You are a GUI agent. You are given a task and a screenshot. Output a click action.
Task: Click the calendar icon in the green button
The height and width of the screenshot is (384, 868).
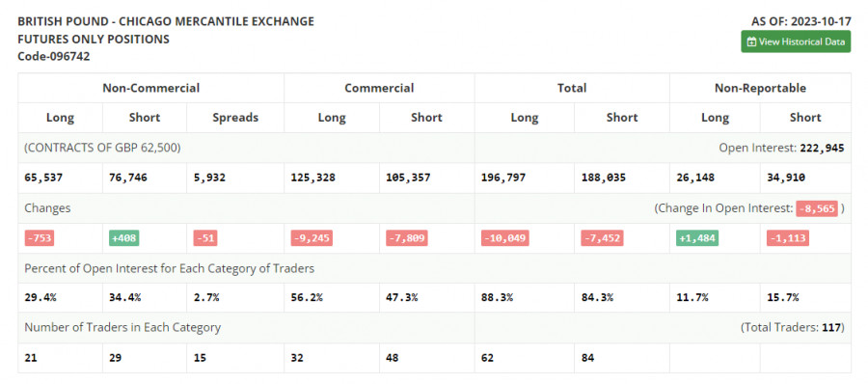[751, 42]
